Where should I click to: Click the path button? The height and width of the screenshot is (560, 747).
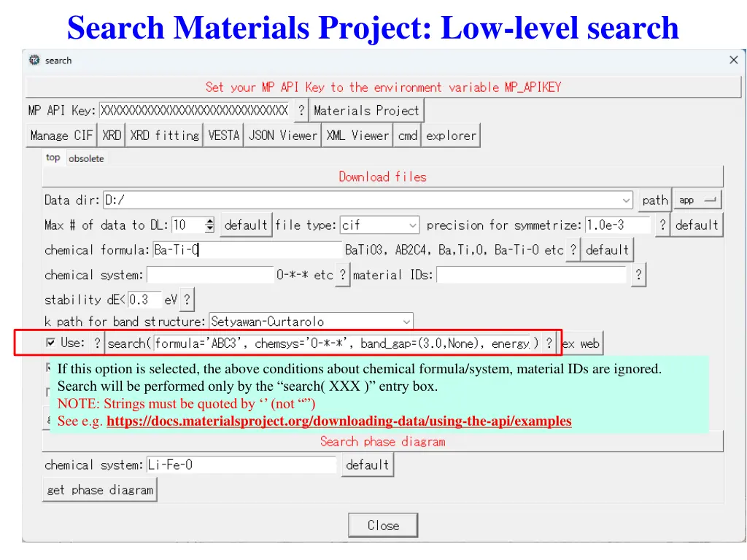(655, 200)
